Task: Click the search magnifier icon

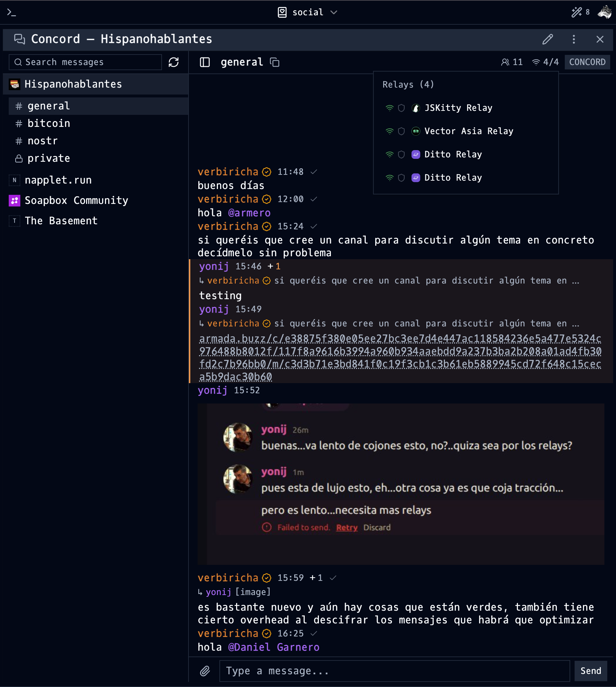Action: [x=18, y=62]
